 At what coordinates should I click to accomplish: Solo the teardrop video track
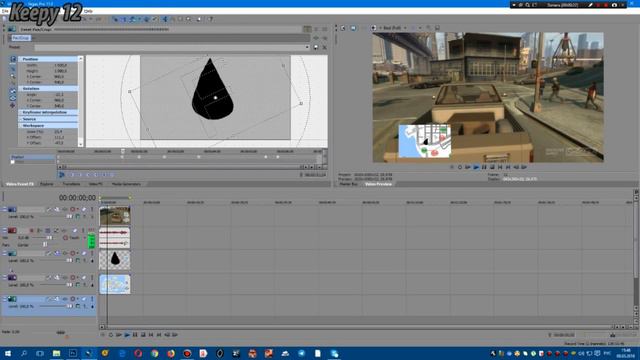pyautogui.click(x=92, y=253)
